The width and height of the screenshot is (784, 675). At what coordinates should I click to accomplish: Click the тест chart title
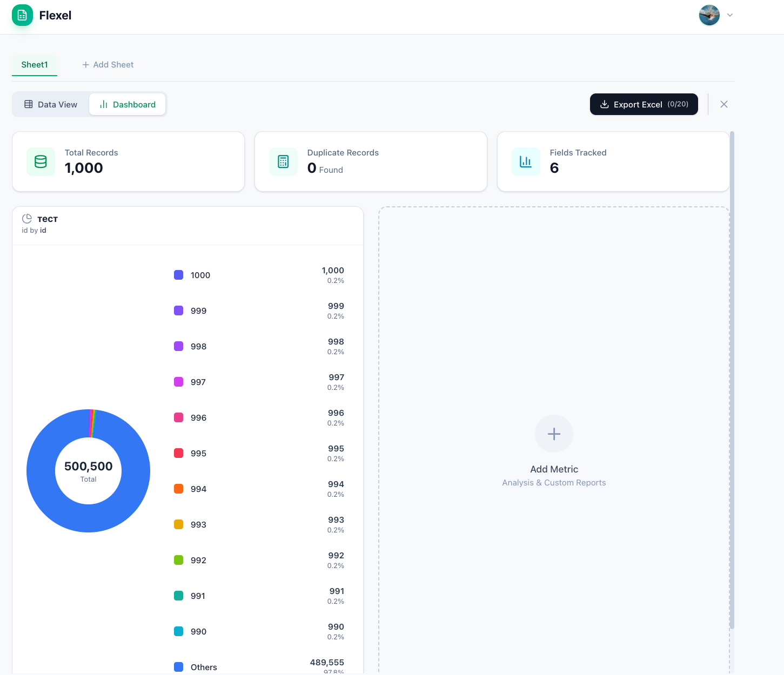tap(48, 219)
